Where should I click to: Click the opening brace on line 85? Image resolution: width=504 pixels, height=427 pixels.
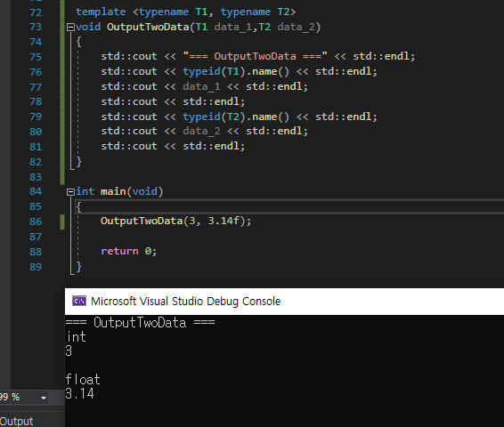click(78, 207)
